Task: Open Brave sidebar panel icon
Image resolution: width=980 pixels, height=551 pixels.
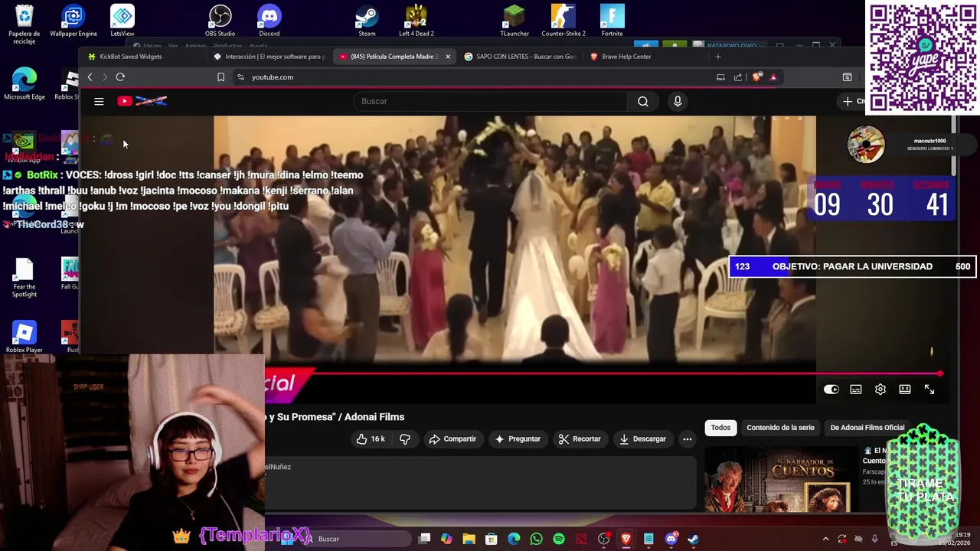Action: point(848,77)
